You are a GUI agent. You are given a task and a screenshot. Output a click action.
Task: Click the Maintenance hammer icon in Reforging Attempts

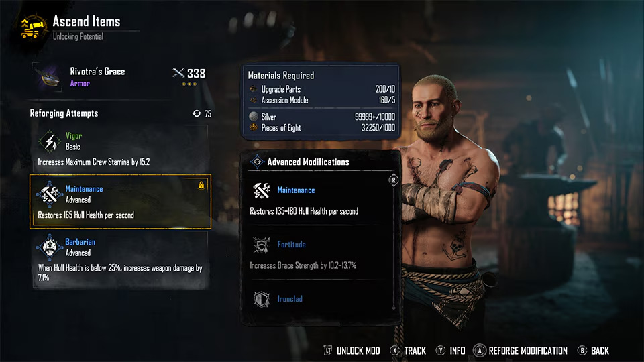coord(50,194)
